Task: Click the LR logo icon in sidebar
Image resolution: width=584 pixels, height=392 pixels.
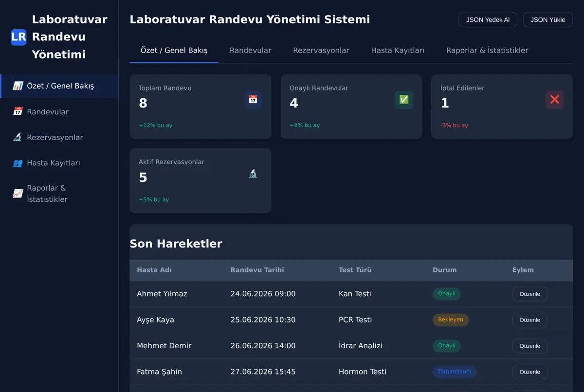Action: pyautogui.click(x=18, y=37)
